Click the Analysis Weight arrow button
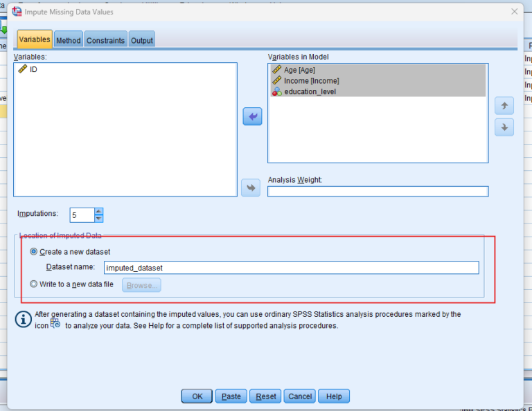 point(250,188)
